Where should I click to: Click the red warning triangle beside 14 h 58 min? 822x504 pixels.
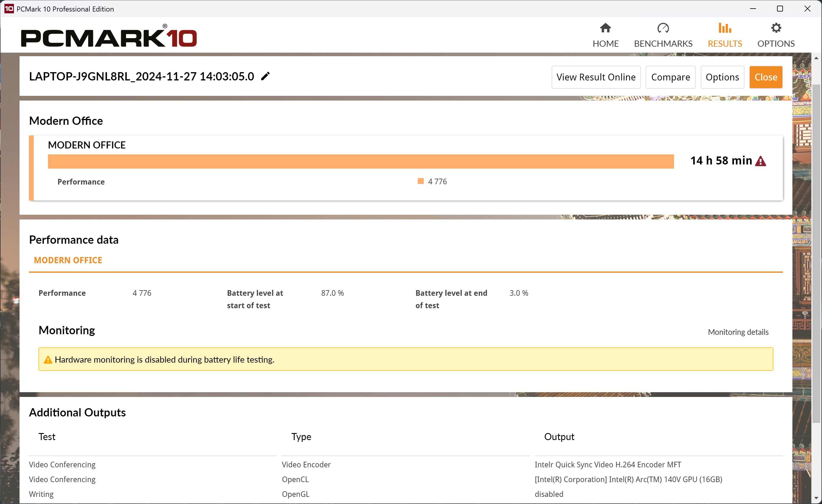[x=761, y=161]
